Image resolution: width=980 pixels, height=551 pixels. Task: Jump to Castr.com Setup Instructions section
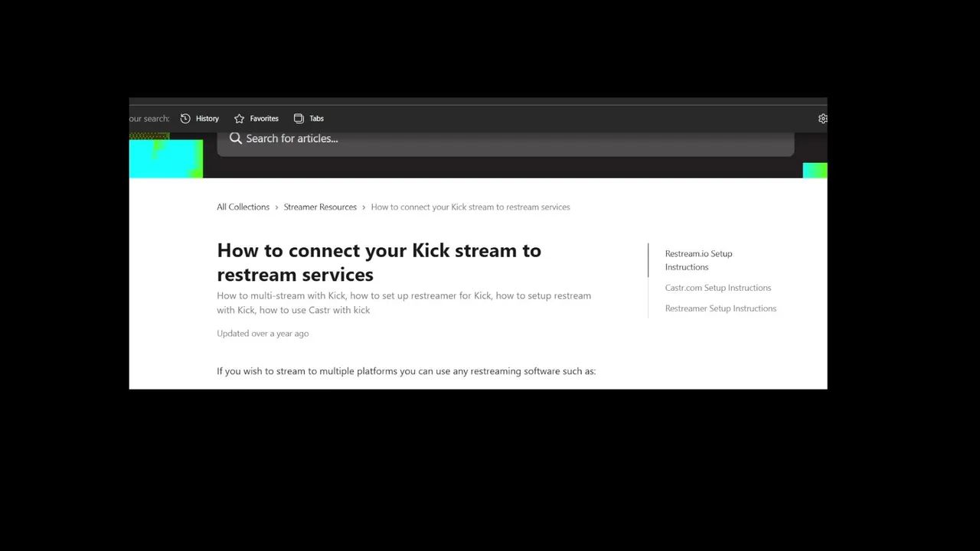(x=718, y=288)
